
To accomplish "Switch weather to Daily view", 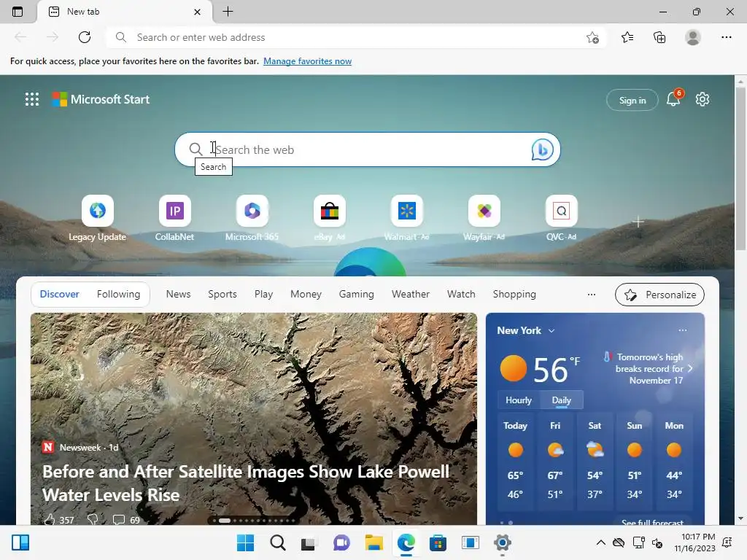I will coord(561,400).
